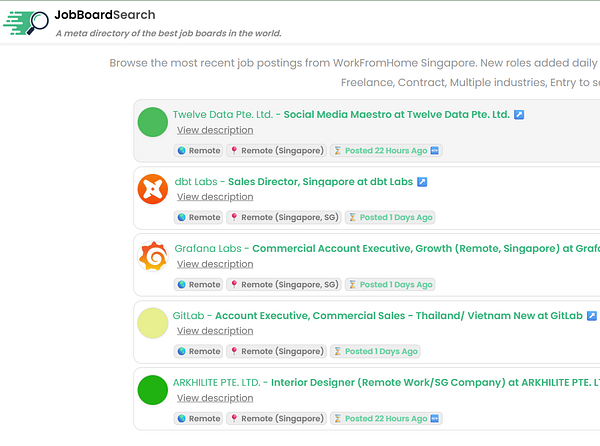The image size is (600, 446).
Task: Click Remote (Singapore, SG) tag on Grafana Labs
Action: (x=284, y=285)
